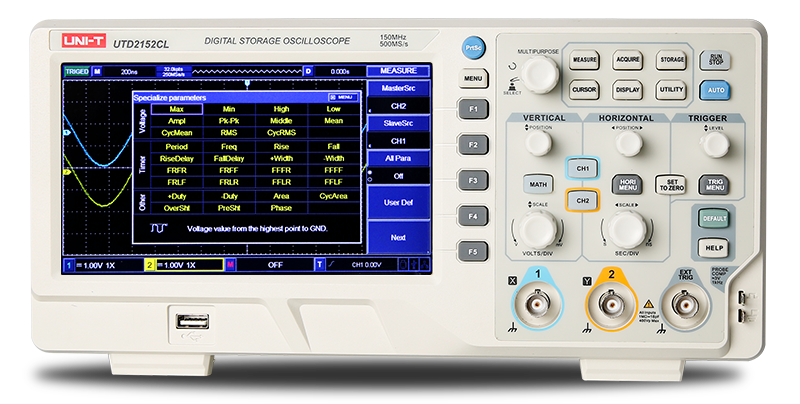Toggle the CH2 channel button
Viewport: 800px width, 404px height.
(582, 200)
